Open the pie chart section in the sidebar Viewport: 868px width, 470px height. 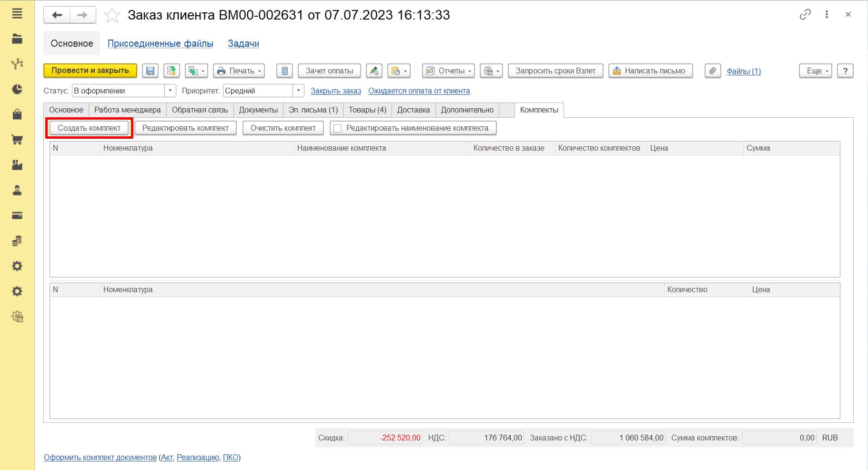17,89
